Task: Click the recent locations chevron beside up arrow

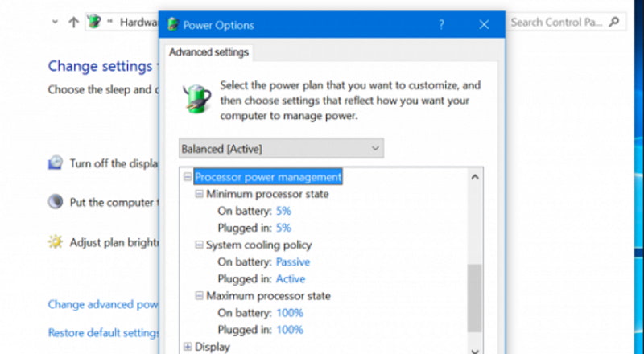Action: click(55, 23)
